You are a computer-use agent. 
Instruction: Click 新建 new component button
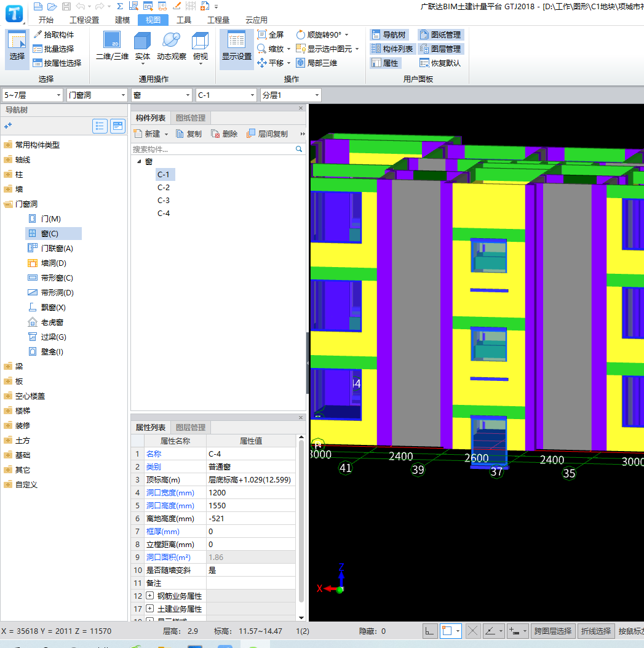tap(151, 134)
